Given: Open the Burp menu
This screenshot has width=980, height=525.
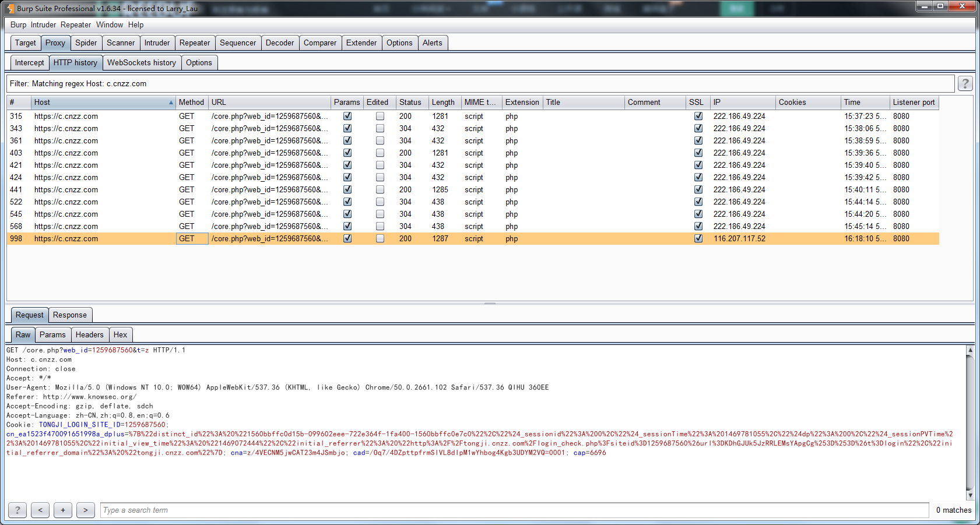Looking at the screenshot, I should (x=18, y=24).
